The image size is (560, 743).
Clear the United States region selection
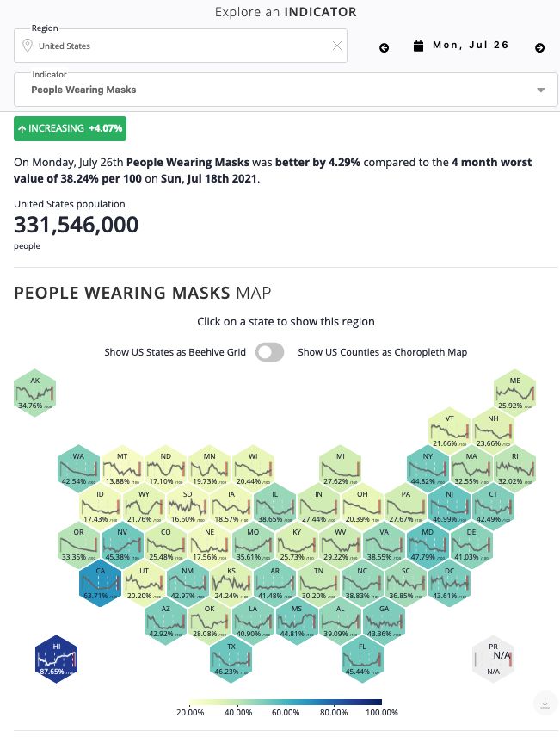click(x=337, y=46)
